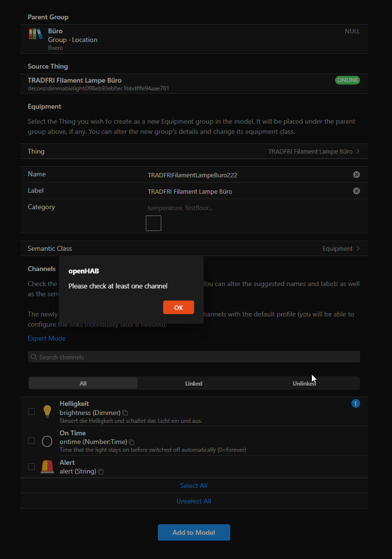
Task: Open the Thing selection row
Action: coord(194,151)
